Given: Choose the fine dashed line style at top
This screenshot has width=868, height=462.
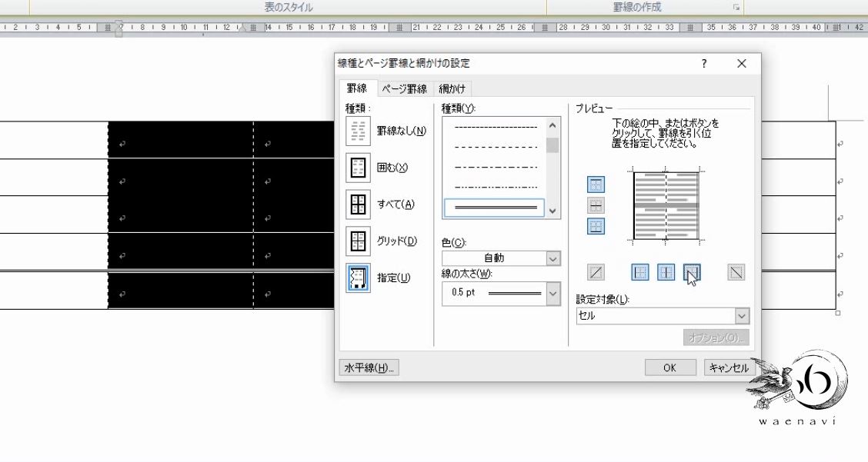Looking at the screenshot, I should [x=496, y=128].
